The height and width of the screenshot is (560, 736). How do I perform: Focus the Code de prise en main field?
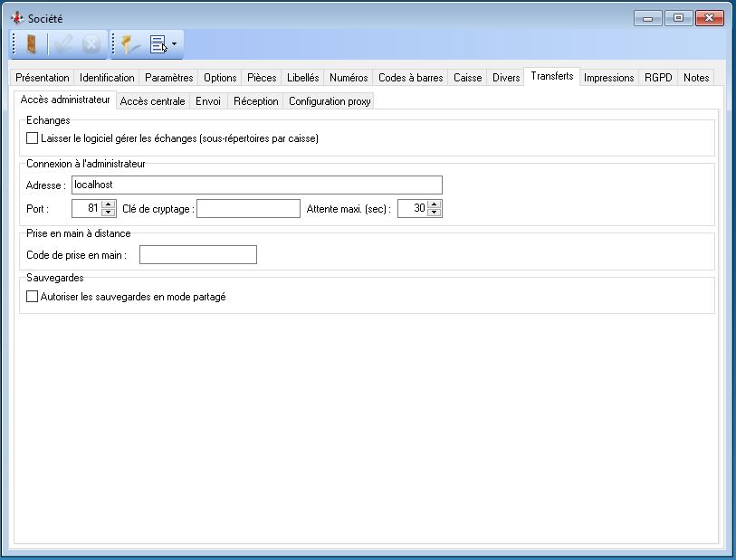coord(197,255)
